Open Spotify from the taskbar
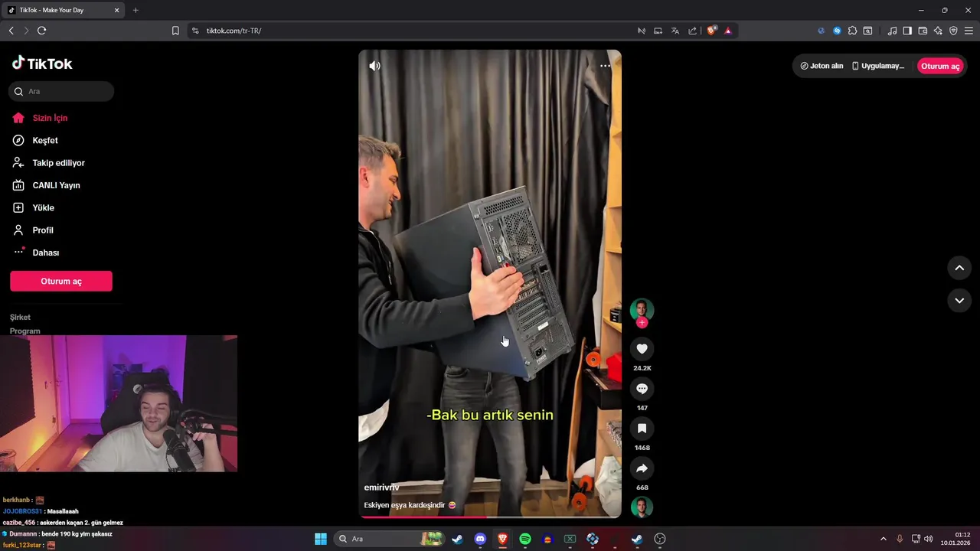Image resolution: width=980 pixels, height=551 pixels. [525, 539]
